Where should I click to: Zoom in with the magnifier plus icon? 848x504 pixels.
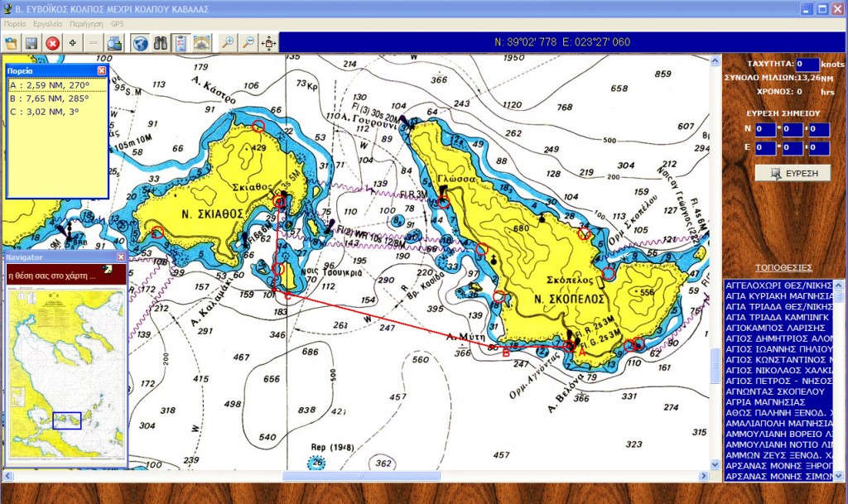(228, 43)
